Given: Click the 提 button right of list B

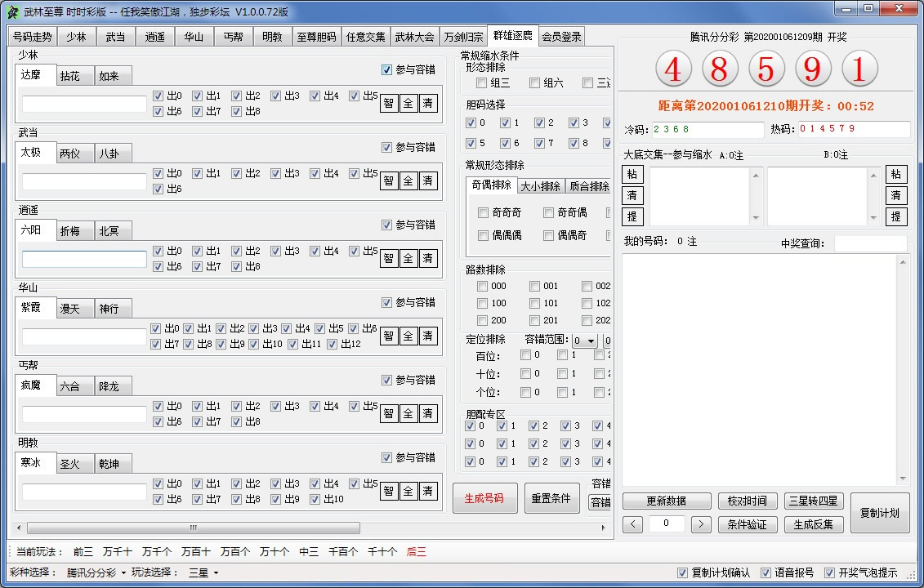Looking at the screenshot, I should click(x=896, y=217).
